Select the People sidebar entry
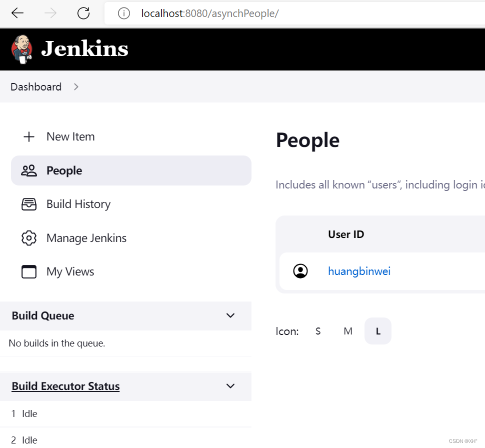Screen dimensions: 485x448 131,170
